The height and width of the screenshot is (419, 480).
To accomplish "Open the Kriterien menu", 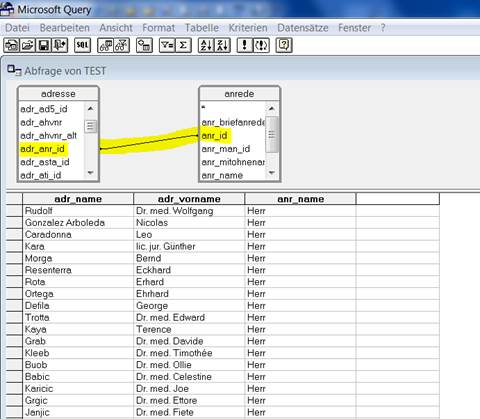I will [x=248, y=28].
